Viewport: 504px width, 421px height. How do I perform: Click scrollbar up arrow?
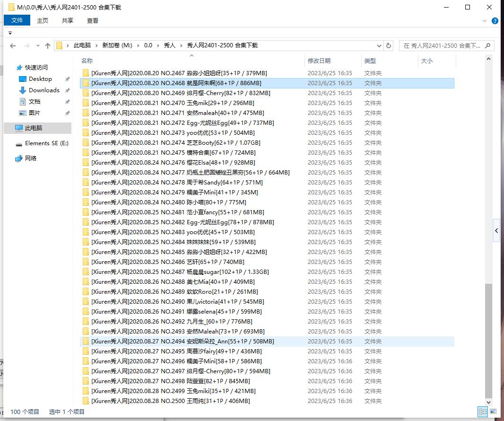tap(488, 59)
